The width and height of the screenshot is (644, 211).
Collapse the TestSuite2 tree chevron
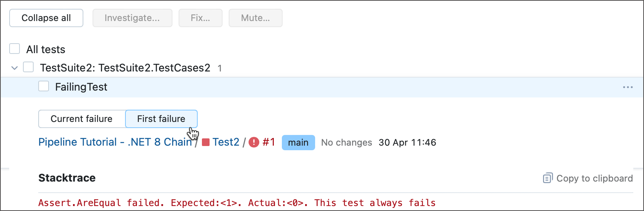coord(15,68)
